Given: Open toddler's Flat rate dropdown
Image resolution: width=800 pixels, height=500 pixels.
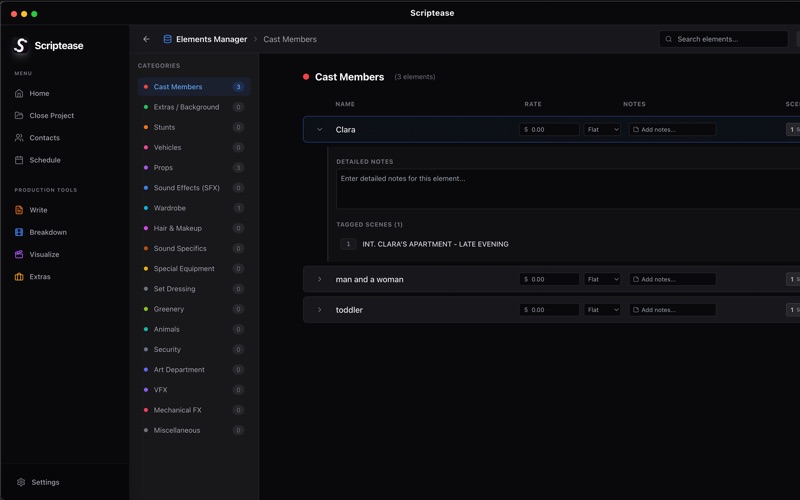Looking at the screenshot, I should pos(602,310).
